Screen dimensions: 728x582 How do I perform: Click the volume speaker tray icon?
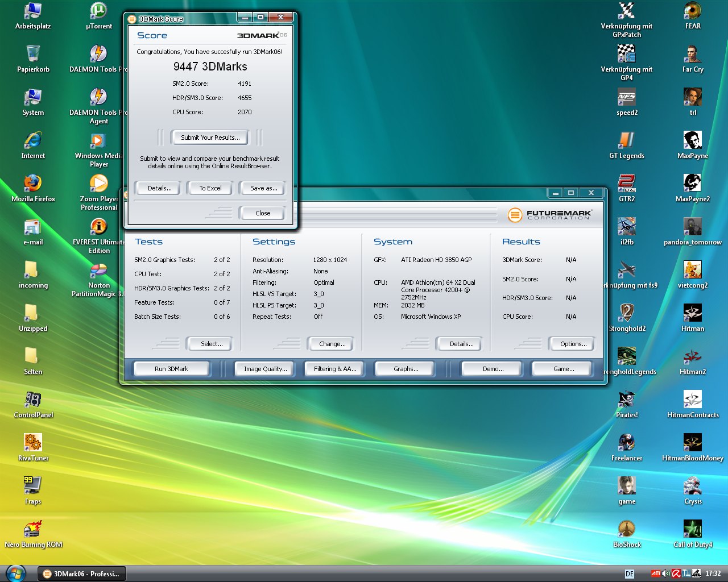pos(666,573)
